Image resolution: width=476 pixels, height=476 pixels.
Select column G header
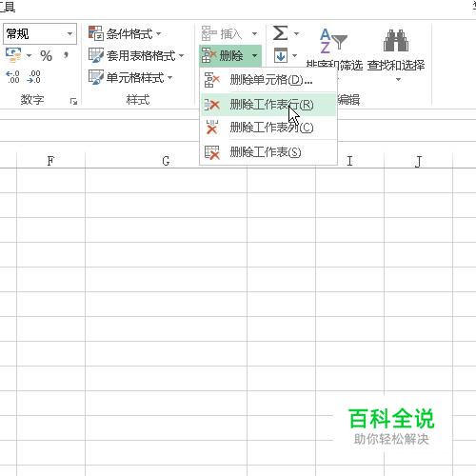(166, 161)
